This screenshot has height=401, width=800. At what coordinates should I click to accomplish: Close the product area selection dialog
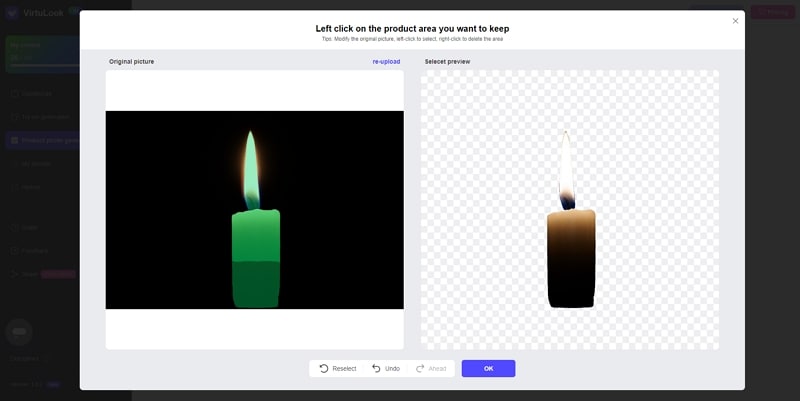(x=735, y=21)
